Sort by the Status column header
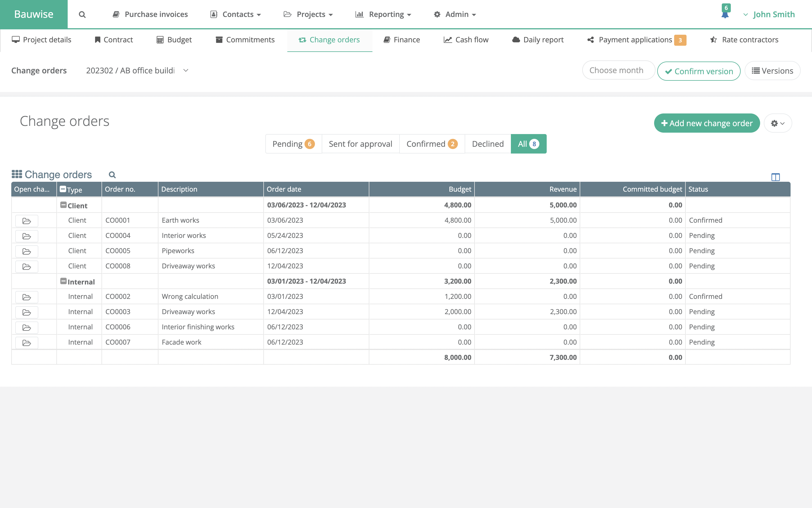812x508 pixels. click(x=738, y=189)
